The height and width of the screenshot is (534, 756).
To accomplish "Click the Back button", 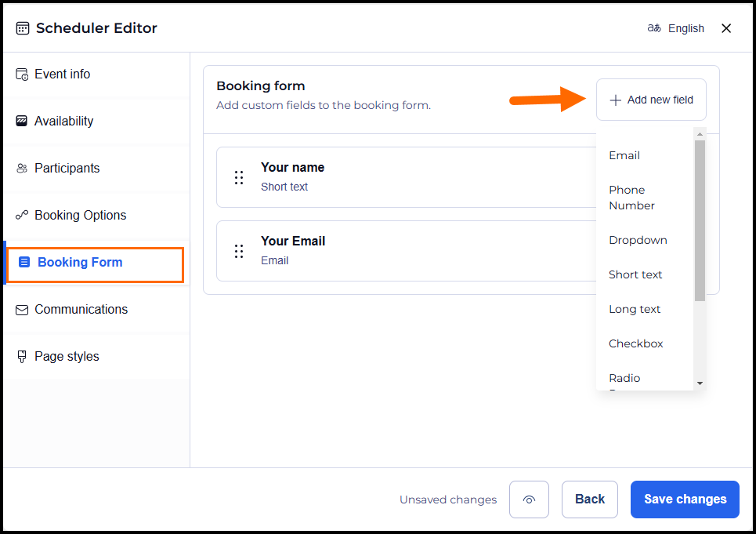I will click(x=590, y=499).
